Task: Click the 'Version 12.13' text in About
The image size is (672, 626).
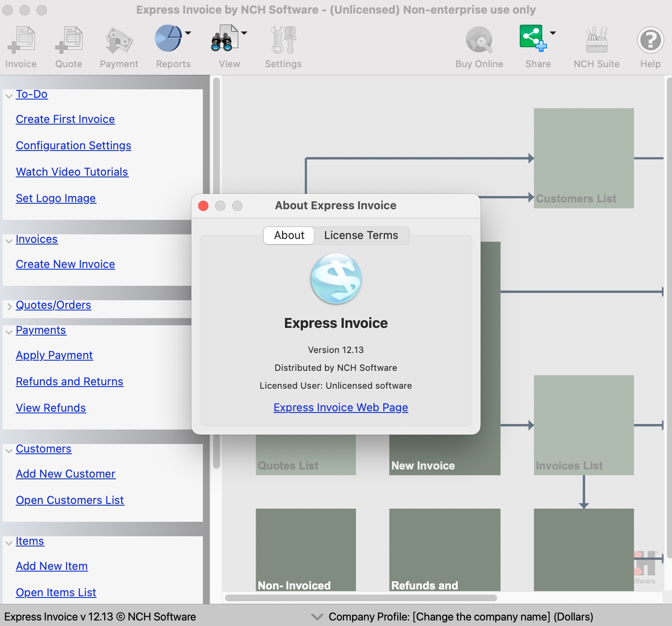Action: (336, 350)
